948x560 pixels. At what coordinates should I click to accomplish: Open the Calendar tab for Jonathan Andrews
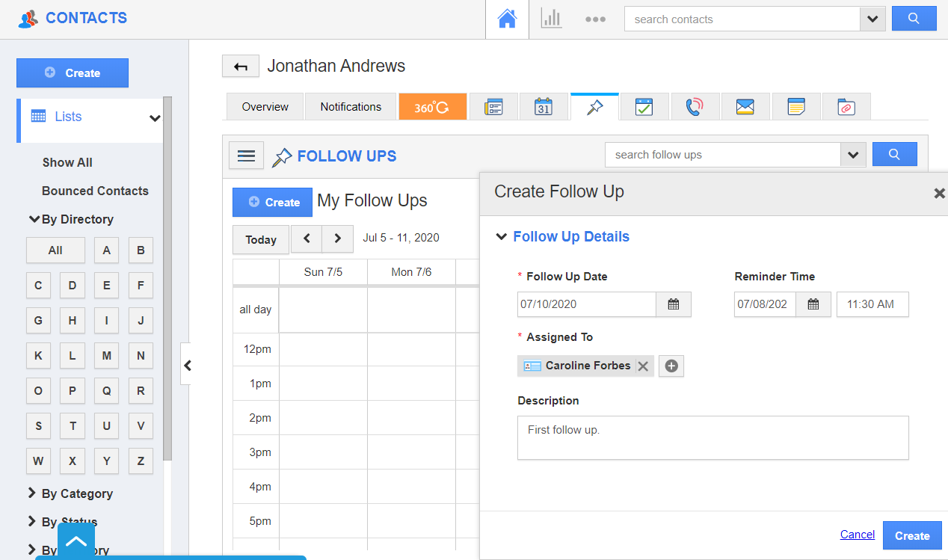coord(544,106)
